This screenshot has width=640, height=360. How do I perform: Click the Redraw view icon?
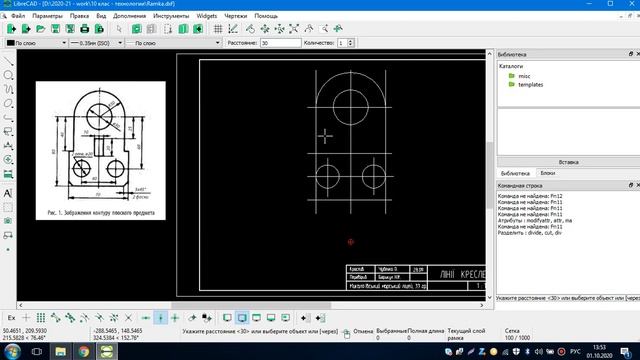point(250,29)
